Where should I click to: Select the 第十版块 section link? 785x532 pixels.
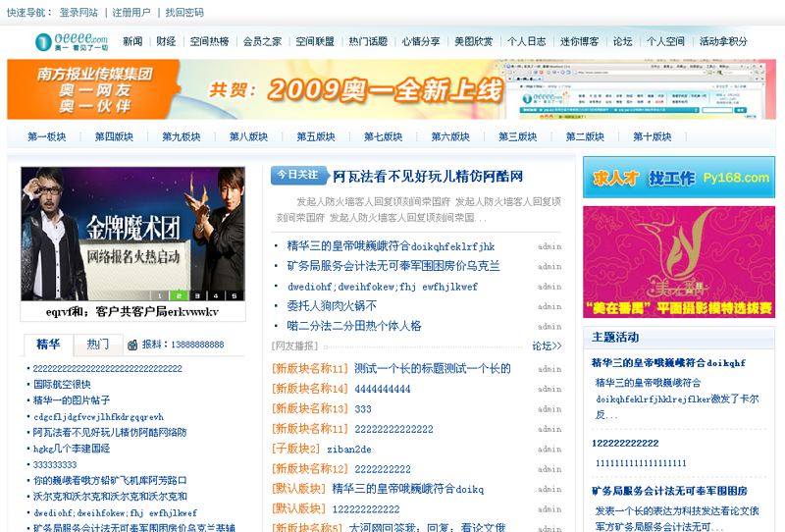653,136
